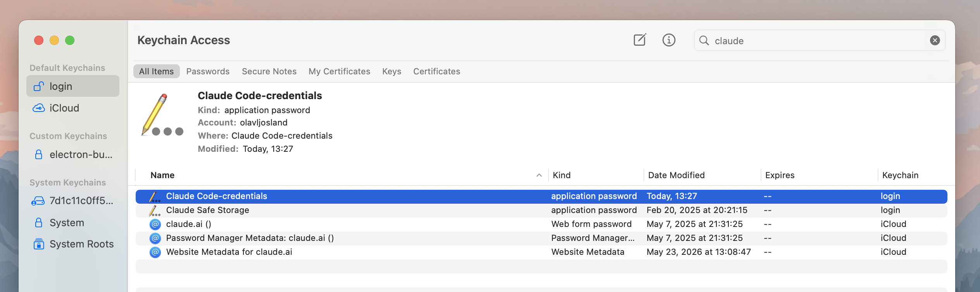Image resolution: width=980 pixels, height=292 pixels.
Task: Select System Roots keychain
Action: pos(73,244)
